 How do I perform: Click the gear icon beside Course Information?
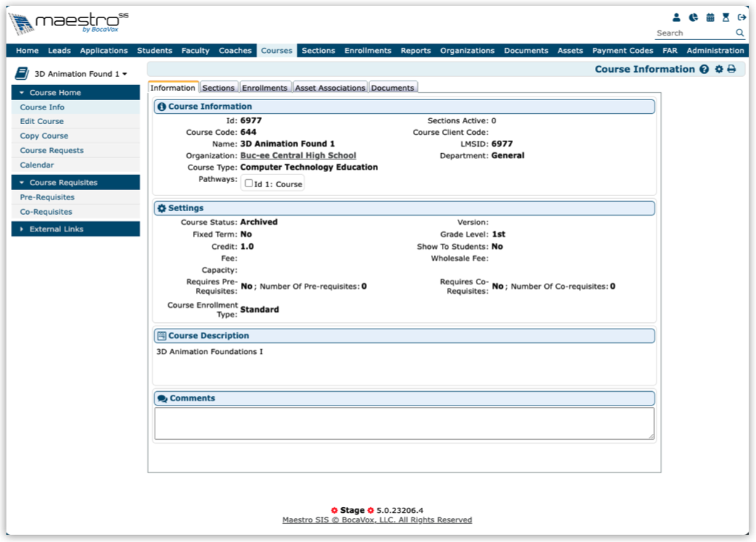[719, 70]
